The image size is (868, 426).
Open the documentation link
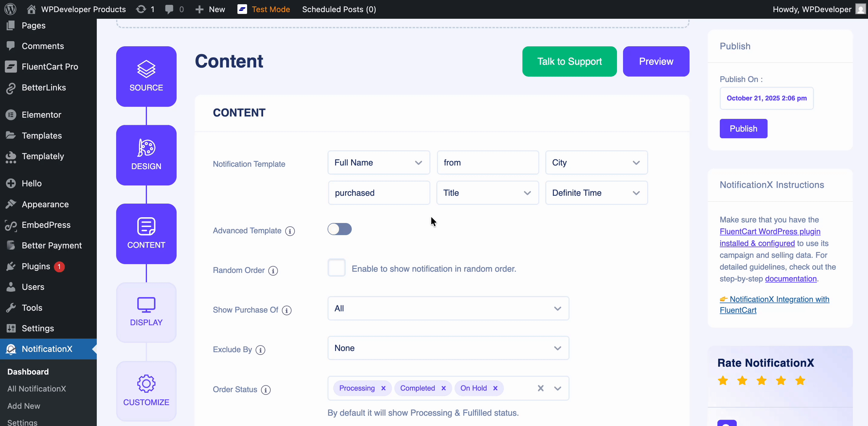tap(791, 279)
